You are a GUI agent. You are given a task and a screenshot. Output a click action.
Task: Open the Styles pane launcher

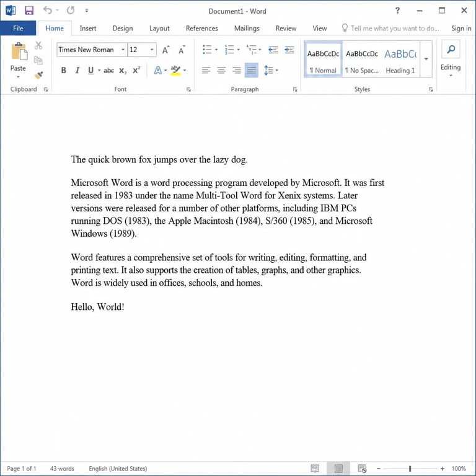(431, 89)
